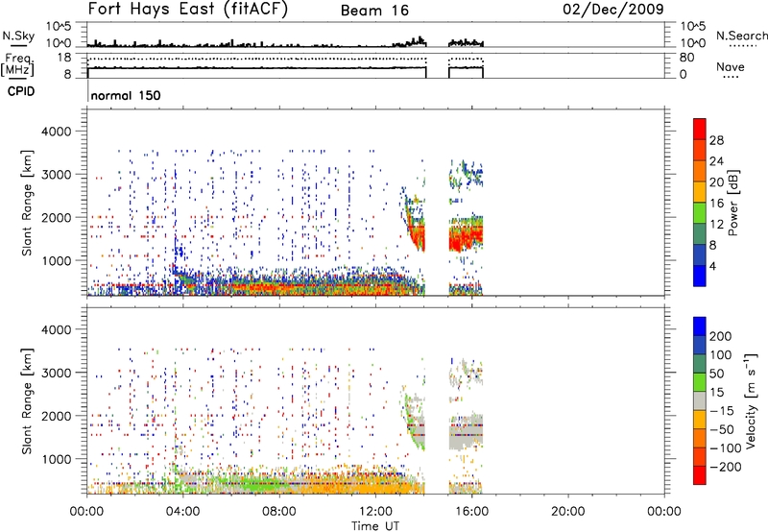Click the red bottom segment of the velocity colorbar
This screenshot has height=532, width=768.
point(700,475)
